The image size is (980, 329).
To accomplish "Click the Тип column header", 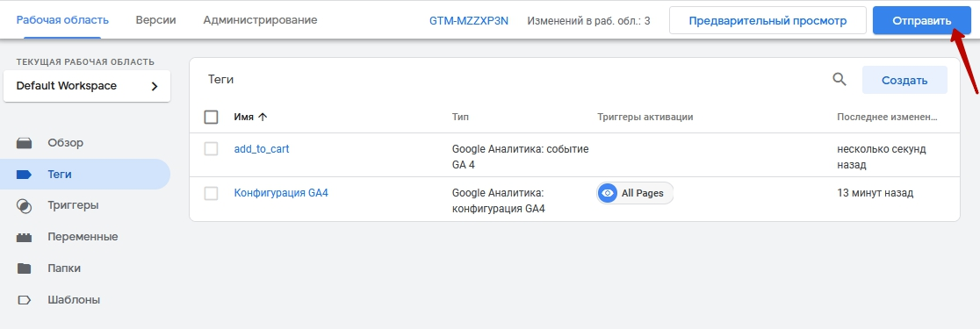I will [x=460, y=117].
